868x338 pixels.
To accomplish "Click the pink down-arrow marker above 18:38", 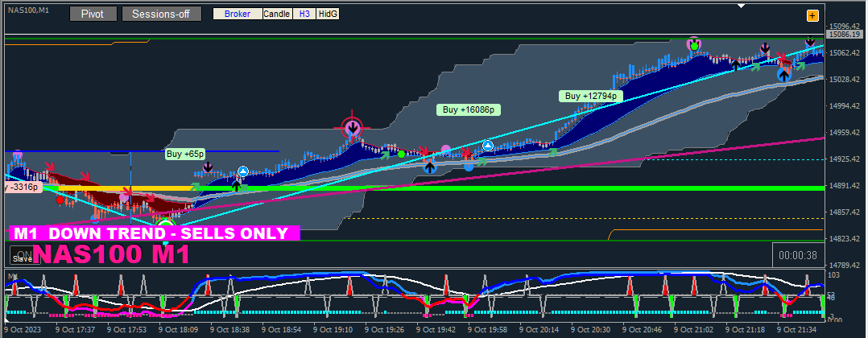I will tap(208, 167).
